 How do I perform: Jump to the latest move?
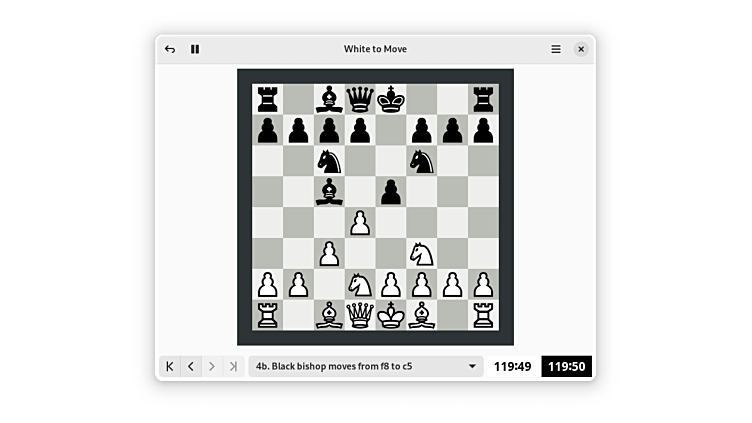point(233,367)
